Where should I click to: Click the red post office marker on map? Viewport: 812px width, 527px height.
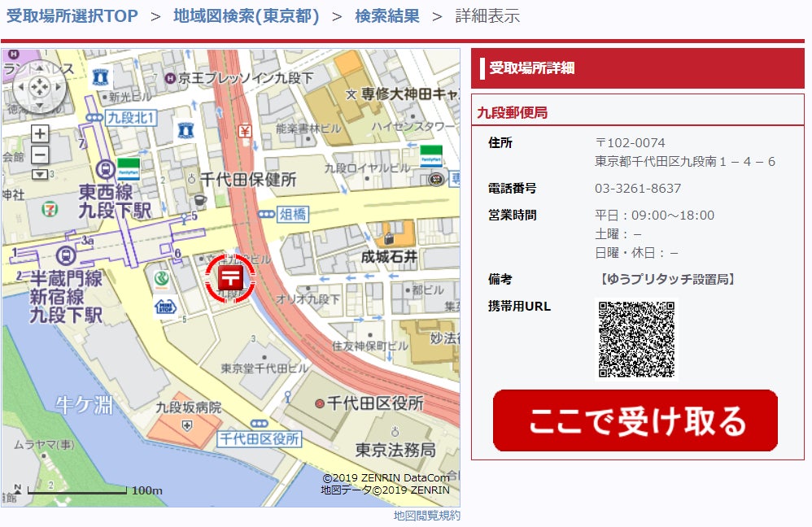(230, 278)
